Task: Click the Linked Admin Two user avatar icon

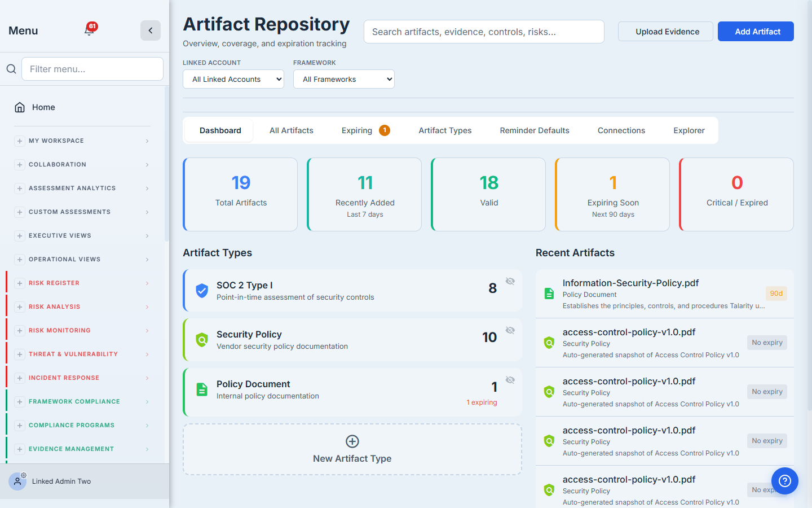Action: tap(17, 481)
